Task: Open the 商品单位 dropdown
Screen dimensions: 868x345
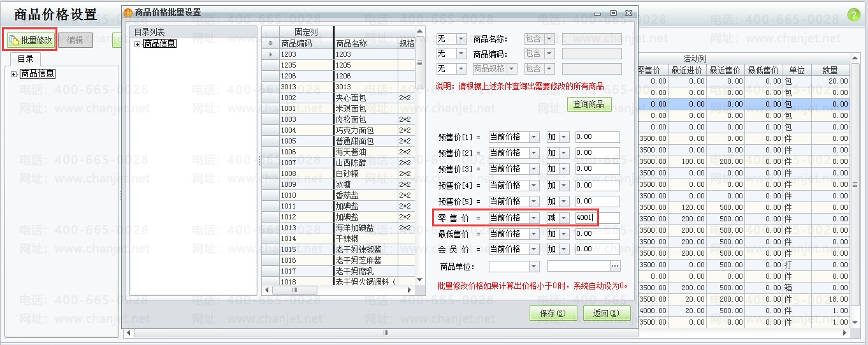Action: pyautogui.click(x=533, y=266)
